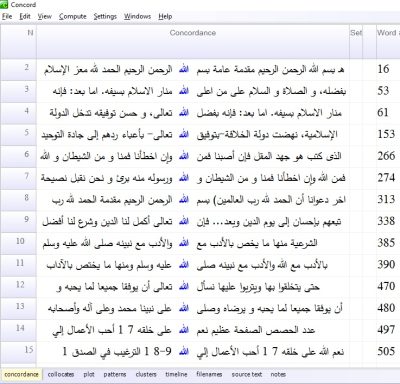Click the Concord application icon in title bar
Screen dimensions: 400x384
[4, 5]
